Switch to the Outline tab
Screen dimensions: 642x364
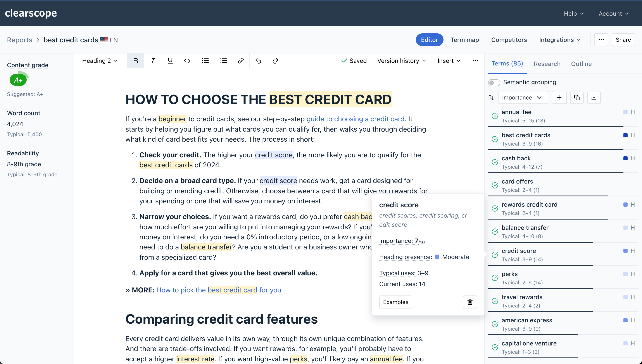pyautogui.click(x=582, y=64)
